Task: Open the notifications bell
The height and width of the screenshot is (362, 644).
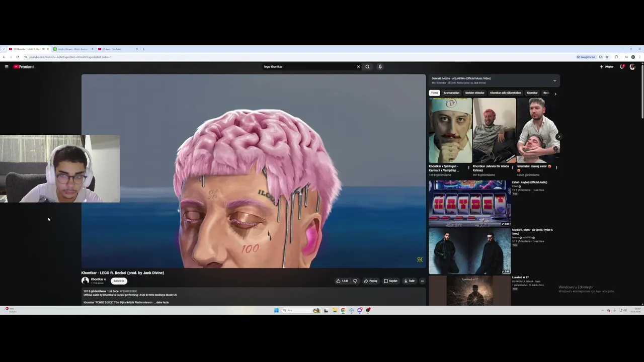Action: coord(622,66)
